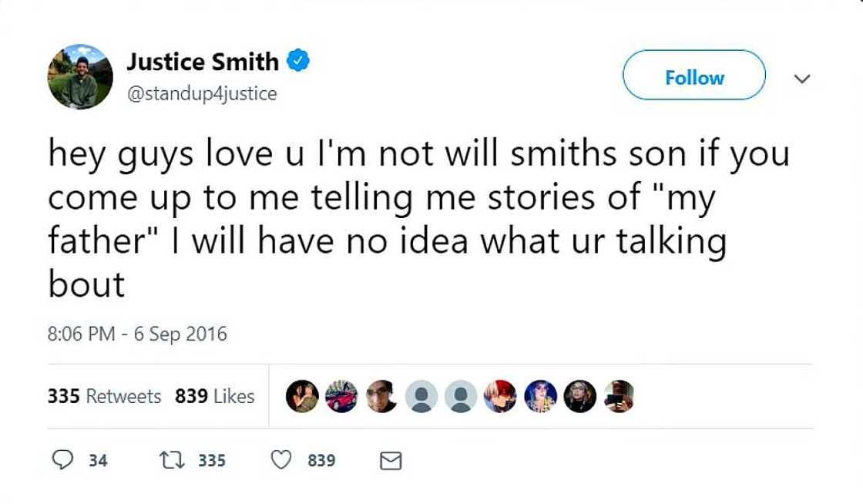Open the first default gray silhouette avatar

coord(421,396)
